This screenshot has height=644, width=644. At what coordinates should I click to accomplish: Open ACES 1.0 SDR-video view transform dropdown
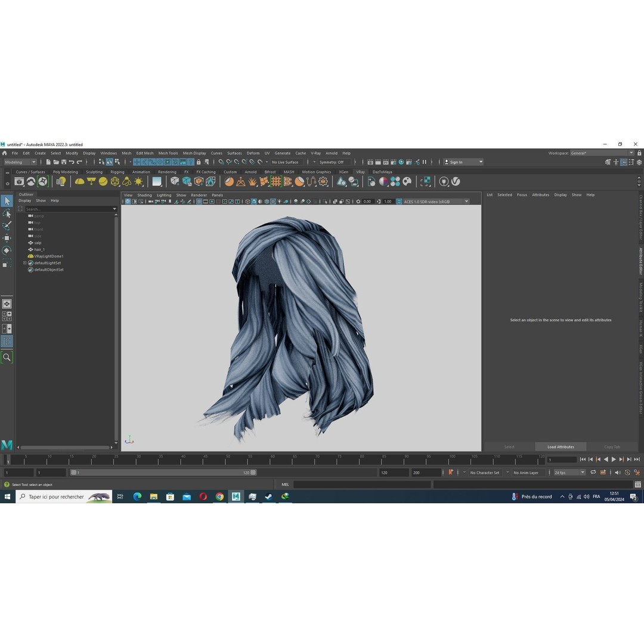tap(436, 202)
